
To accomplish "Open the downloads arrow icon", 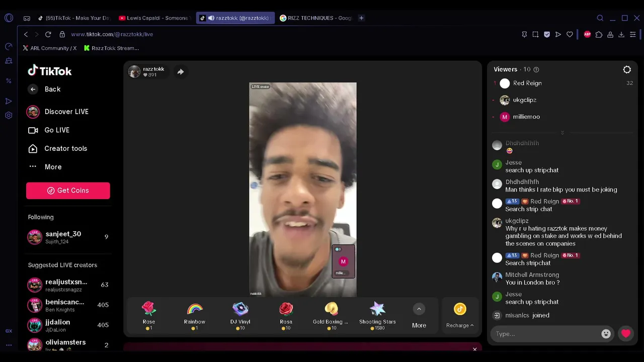I will coord(621,34).
